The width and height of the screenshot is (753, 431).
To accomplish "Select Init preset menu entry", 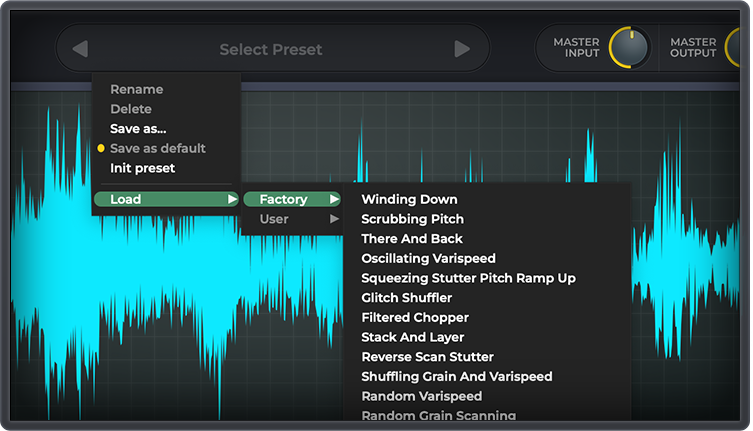I will pyautogui.click(x=142, y=168).
